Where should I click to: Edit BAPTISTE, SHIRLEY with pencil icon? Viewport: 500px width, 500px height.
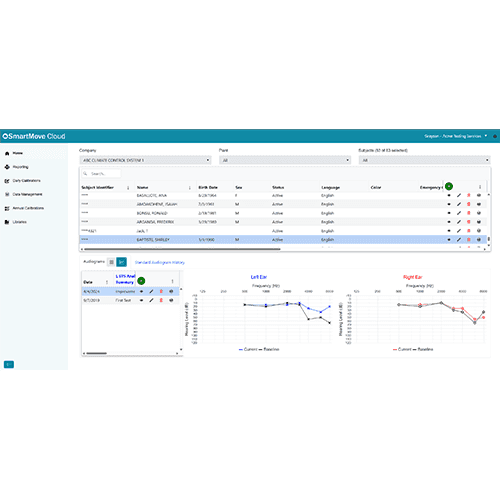tap(459, 240)
